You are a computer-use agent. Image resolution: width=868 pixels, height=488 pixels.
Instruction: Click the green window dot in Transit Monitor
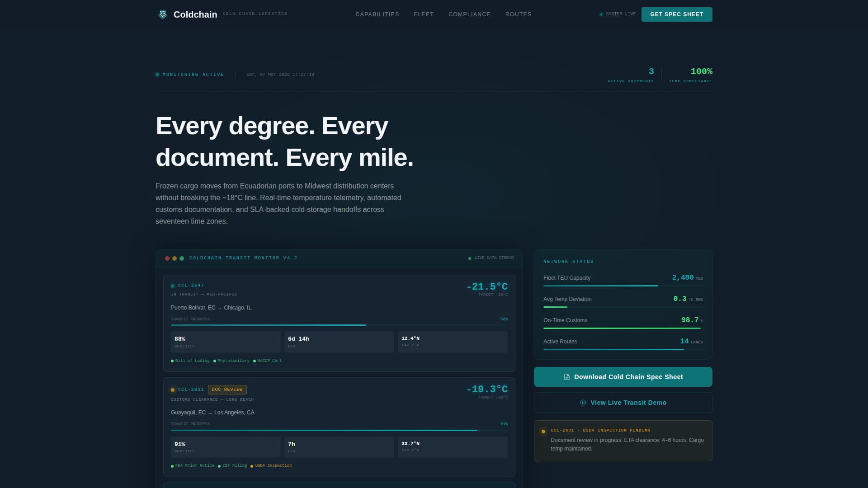tap(182, 258)
